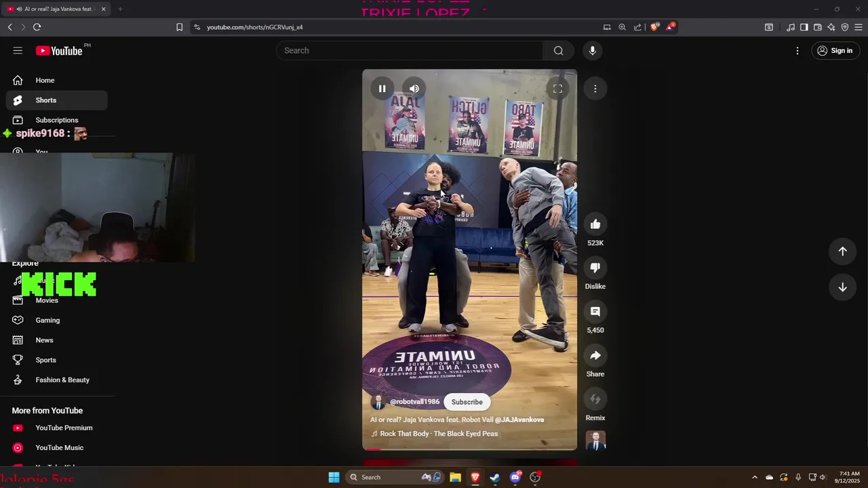Open Home in the sidebar
This screenshot has height=488, width=868.
tap(57, 81)
